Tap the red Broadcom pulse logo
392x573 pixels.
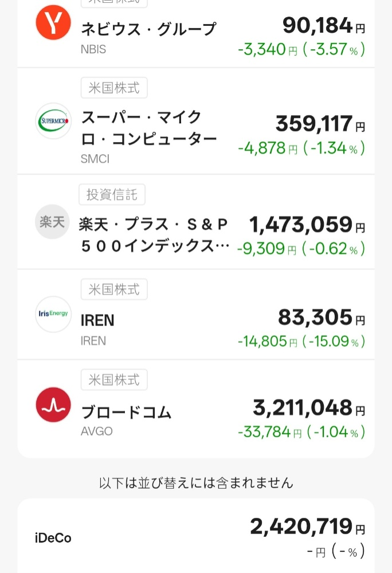(53, 405)
